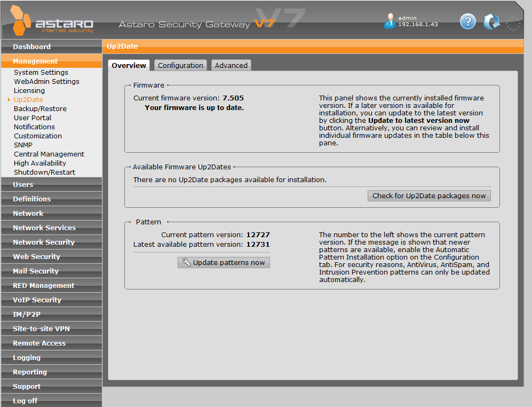Open the Dashboard menu
Image resolution: width=532 pixels, height=407 pixels.
(x=51, y=46)
